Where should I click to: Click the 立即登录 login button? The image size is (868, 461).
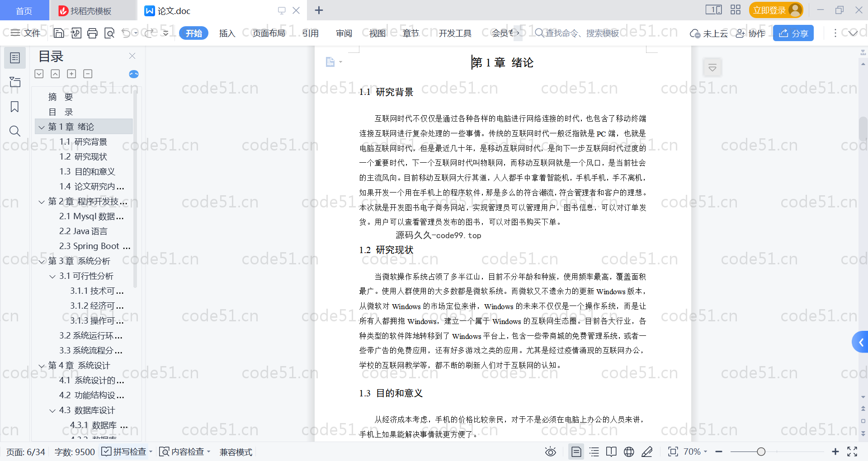776,10
